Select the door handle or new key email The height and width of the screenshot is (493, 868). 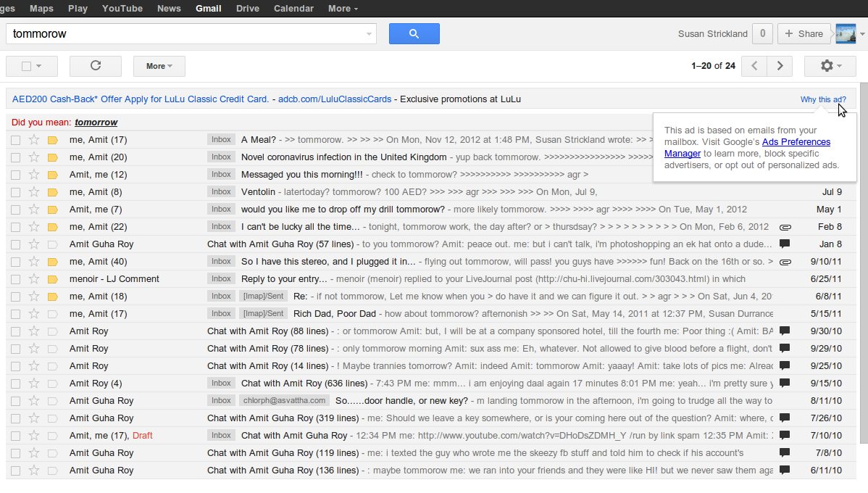[x=15, y=401]
